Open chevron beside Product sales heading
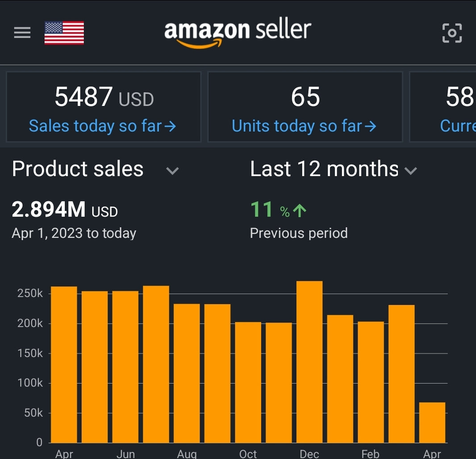The image size is (476, 459). point(173,171)
